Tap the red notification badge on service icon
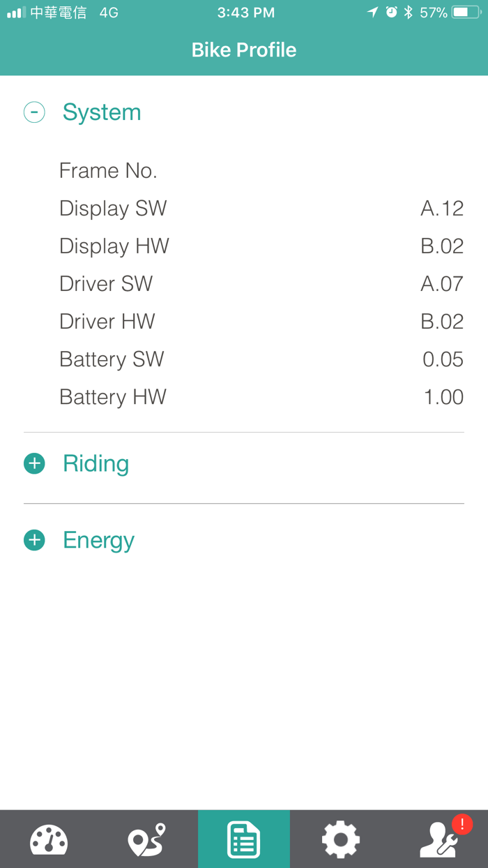Image resolution: width=488 pixels, height=868 pixels. (462, 824)
